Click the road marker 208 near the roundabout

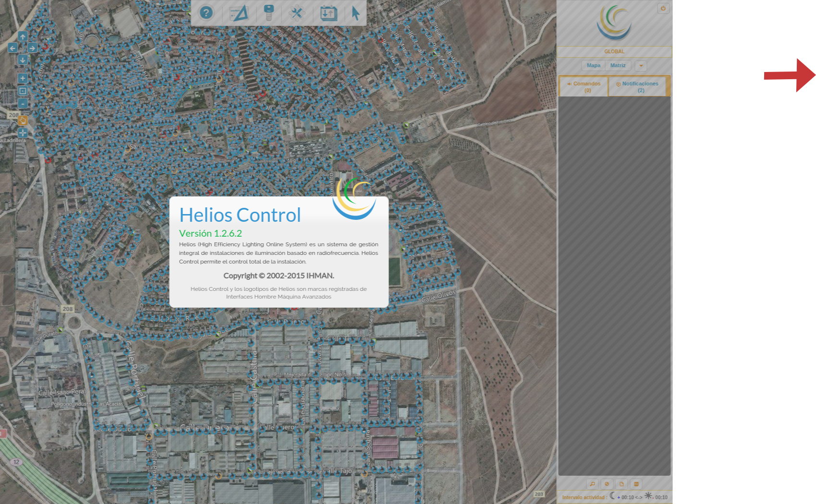(68, 309)
